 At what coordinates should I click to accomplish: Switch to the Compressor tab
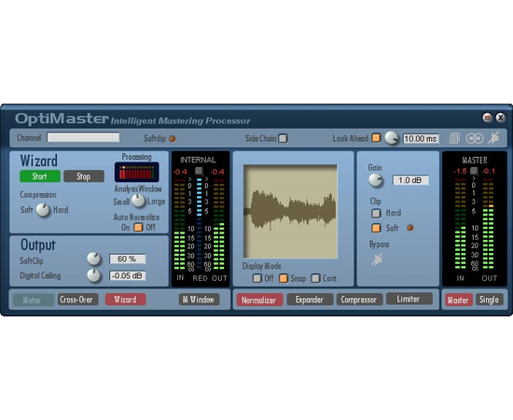tap(359, 300)
